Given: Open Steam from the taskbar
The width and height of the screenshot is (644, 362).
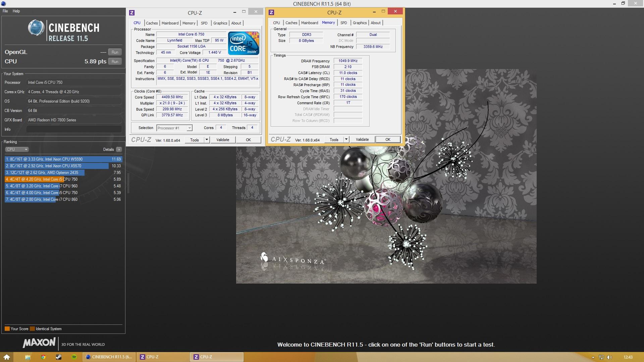Looking at the screenshot, I should (x=58, y=357).
